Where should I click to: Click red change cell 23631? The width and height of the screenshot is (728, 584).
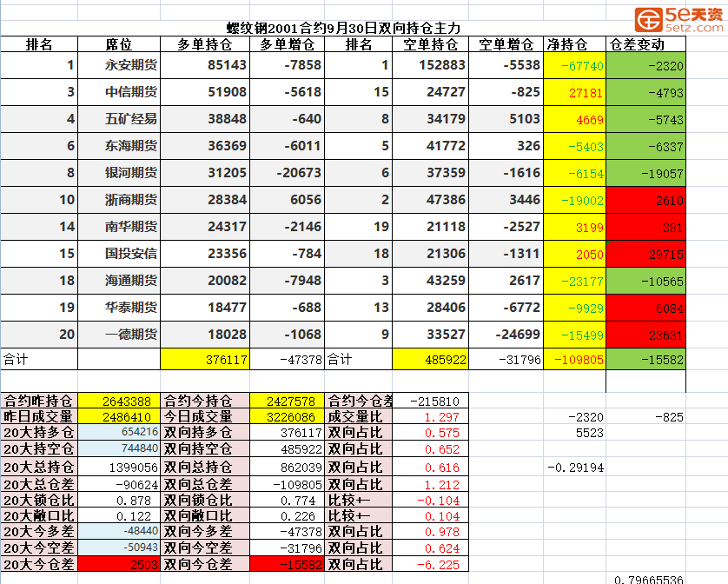point(645,335)
